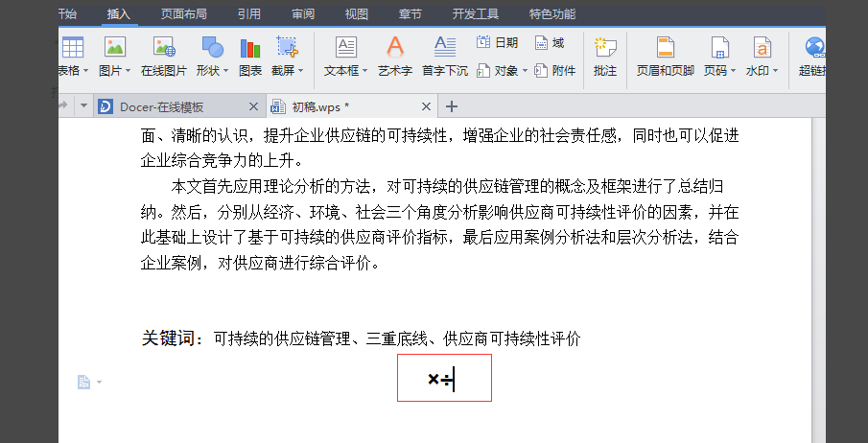The image size is (868, 443).
Task: Open the 页码 page number dropdown
Action: click(x=733, y=71)
